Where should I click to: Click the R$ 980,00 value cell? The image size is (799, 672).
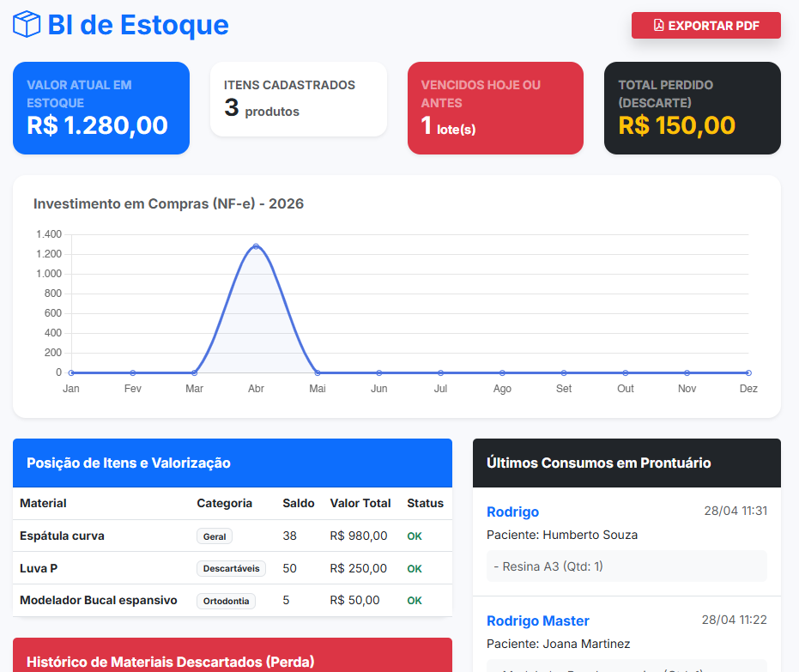pyautogui.click(x=359, y=536)
